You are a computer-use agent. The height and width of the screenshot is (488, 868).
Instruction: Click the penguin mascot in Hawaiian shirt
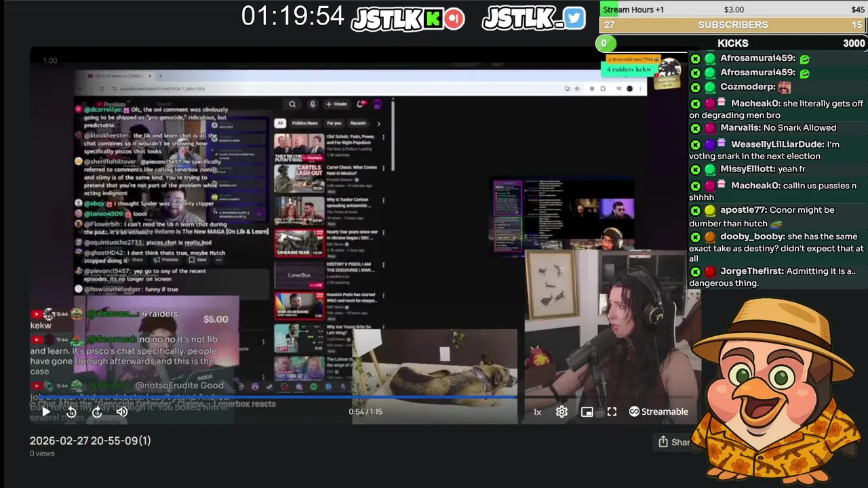[x=776, y=392]
